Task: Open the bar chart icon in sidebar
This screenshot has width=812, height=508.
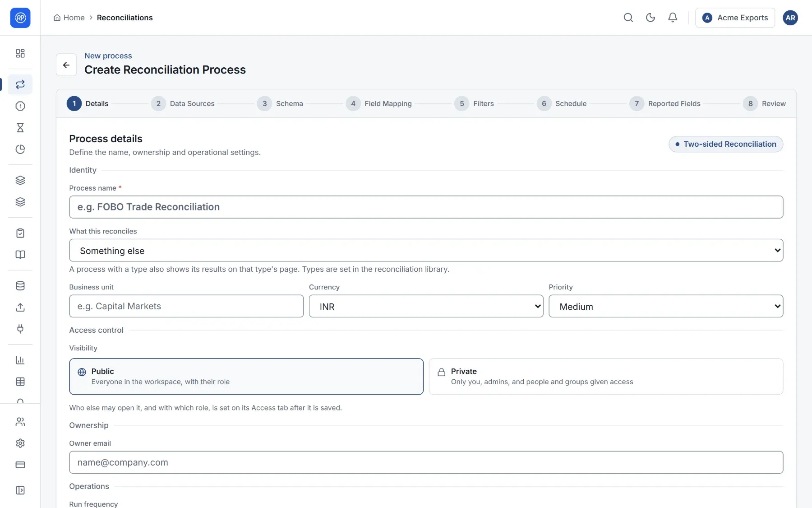Action: click(x=20, y=360)
